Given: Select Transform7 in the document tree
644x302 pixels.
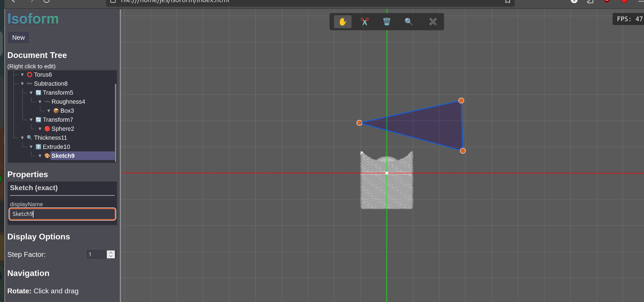Looking at the screenshot, I should click(58, 120).
